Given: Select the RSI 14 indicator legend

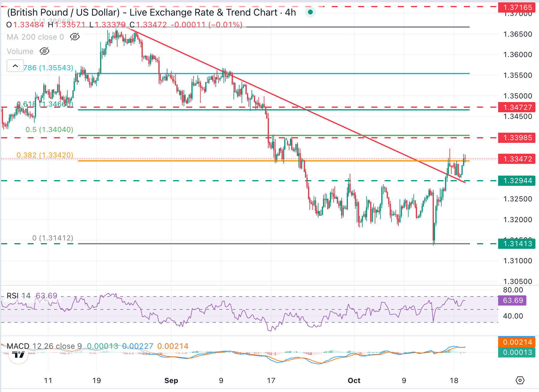Looking at the screenshot, I should [x=19, y=296].
